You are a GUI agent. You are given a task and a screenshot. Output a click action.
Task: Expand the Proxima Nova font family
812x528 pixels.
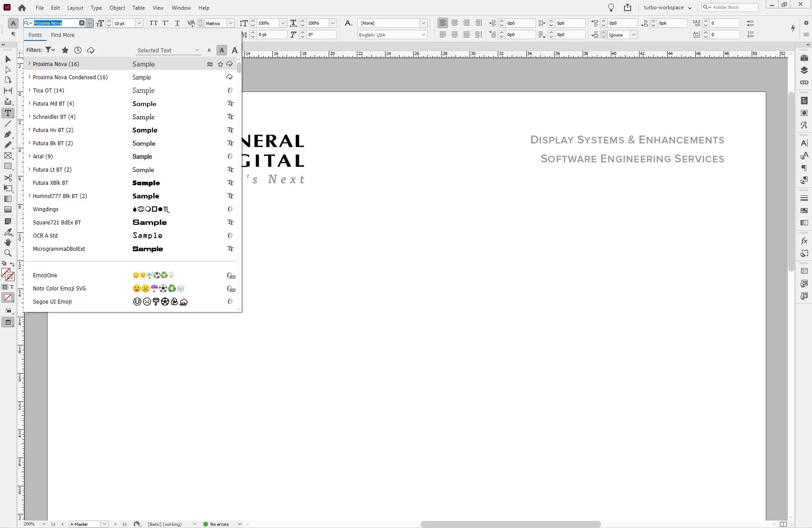(29, 64)
